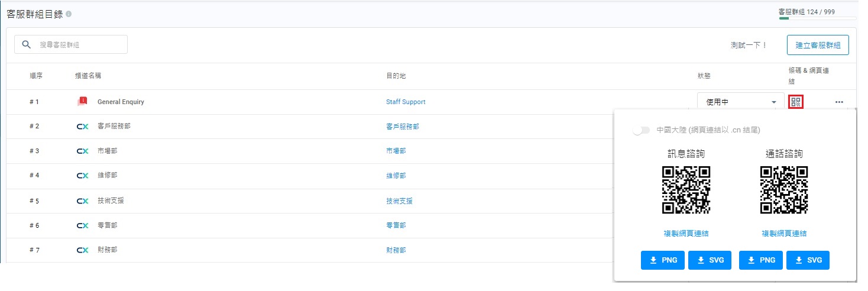Click the info icon beside 客服群組目錄

69,14
